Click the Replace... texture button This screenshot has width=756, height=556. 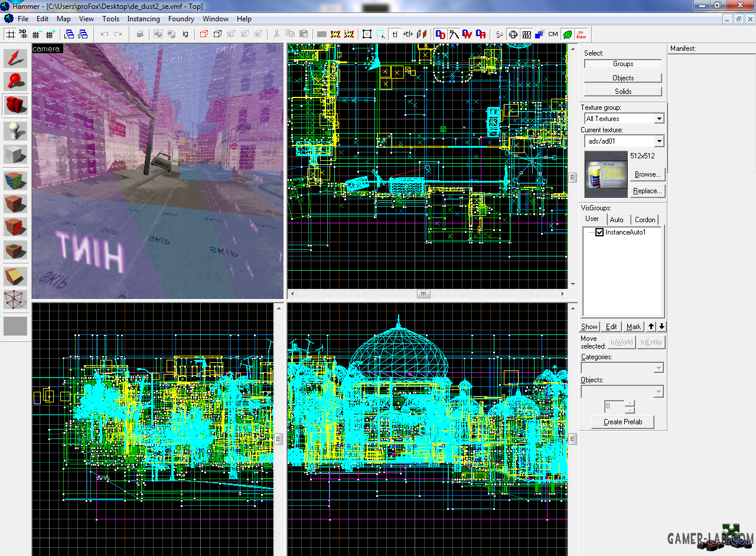(x=647, y=191)
